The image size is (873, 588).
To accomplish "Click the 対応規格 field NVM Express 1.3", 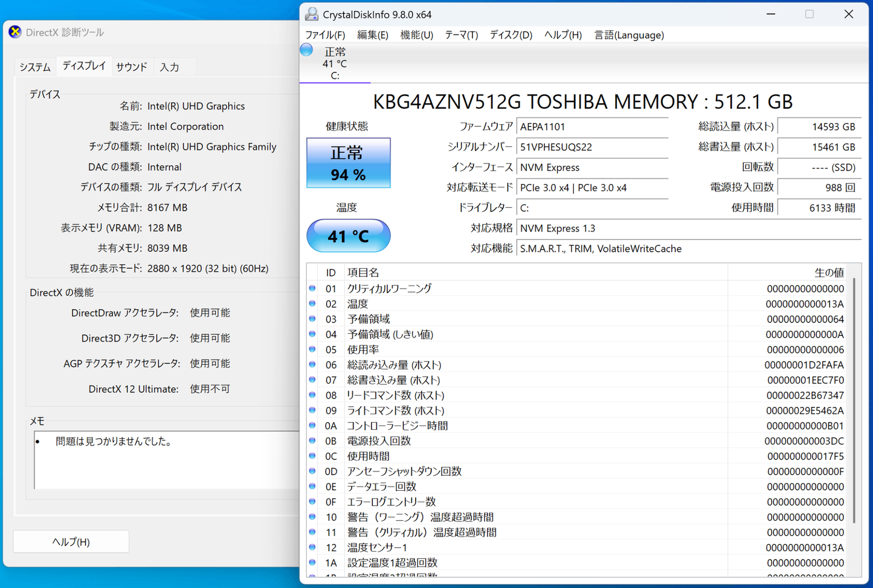I will tap(689, 228).
